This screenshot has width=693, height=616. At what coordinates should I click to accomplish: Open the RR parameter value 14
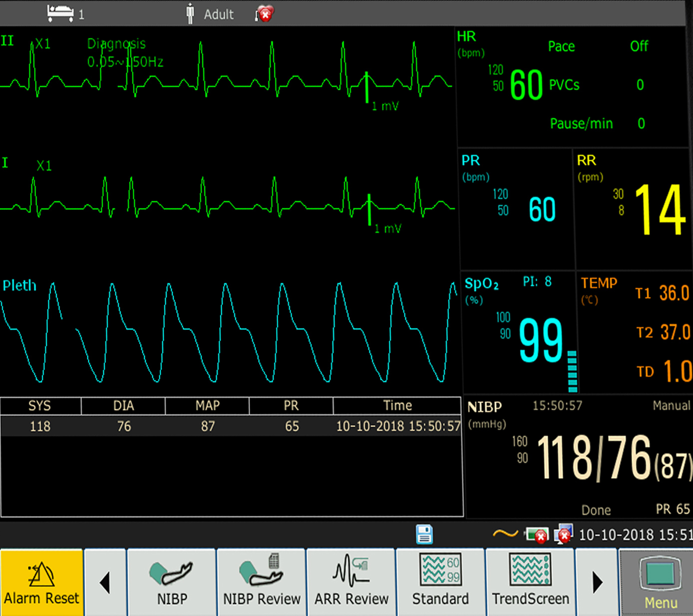[x=660, y=209]
